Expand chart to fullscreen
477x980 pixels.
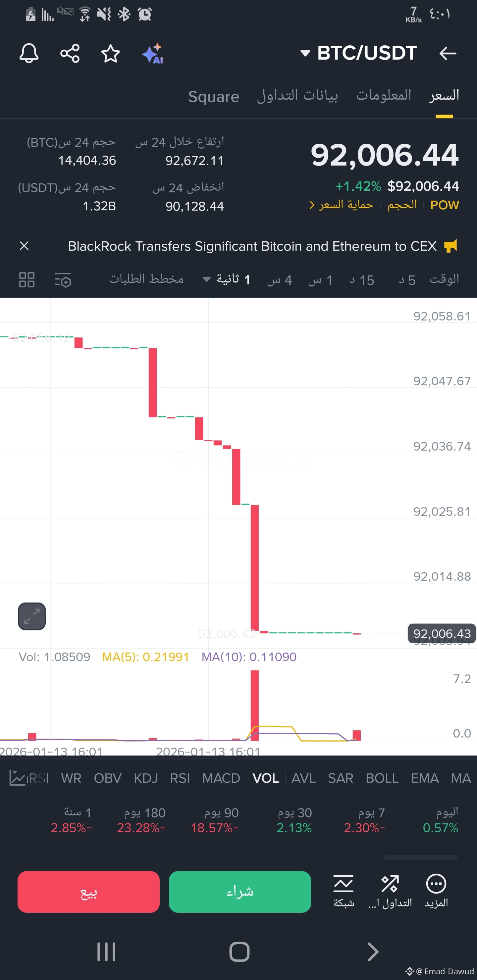click(32, 616)
